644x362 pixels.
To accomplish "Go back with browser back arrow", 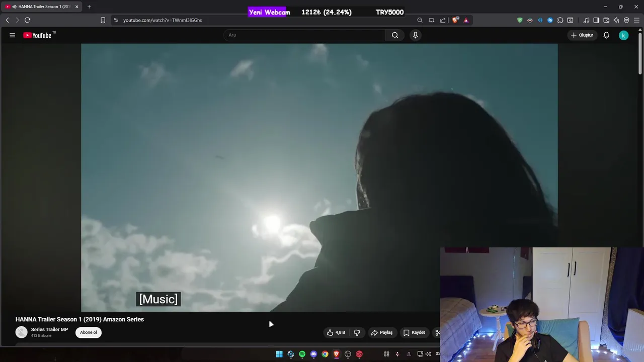I will click(x=7, y=20).
